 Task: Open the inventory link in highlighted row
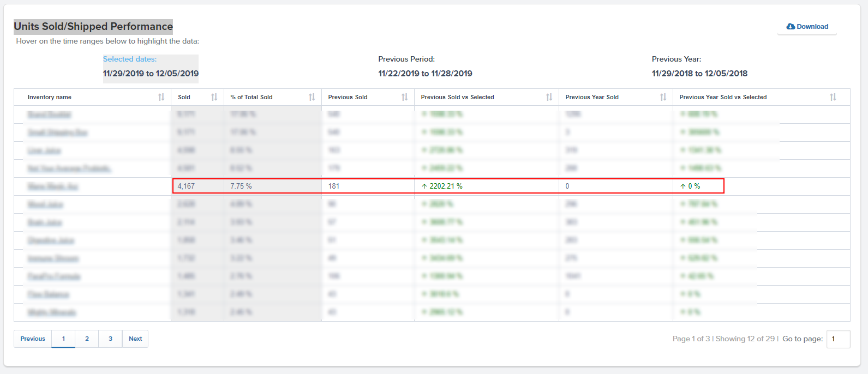[x=53, y=186]
